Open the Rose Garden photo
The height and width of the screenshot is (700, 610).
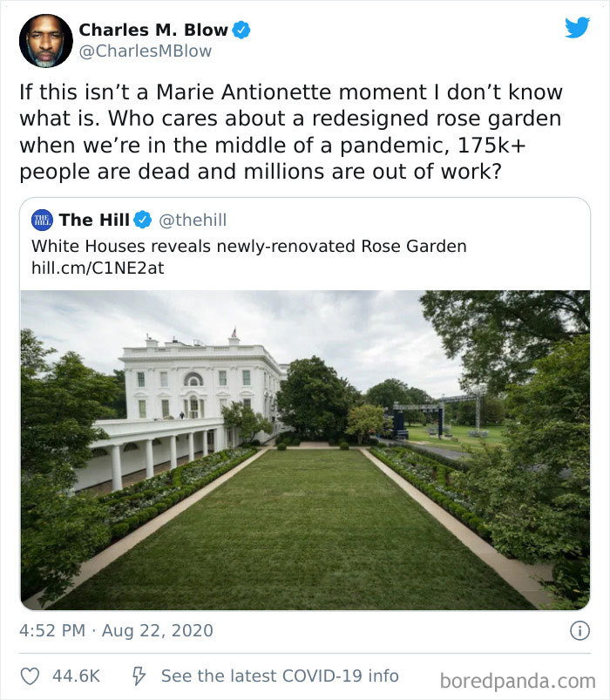click(x=305, y=449)
